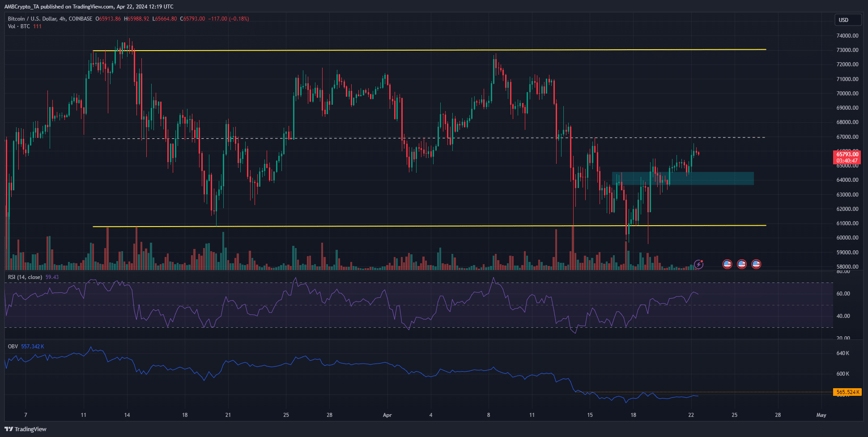Click the first US flag economic event icon
The height and width of the screenshot is (437, 868).
(x=727, y=264)
